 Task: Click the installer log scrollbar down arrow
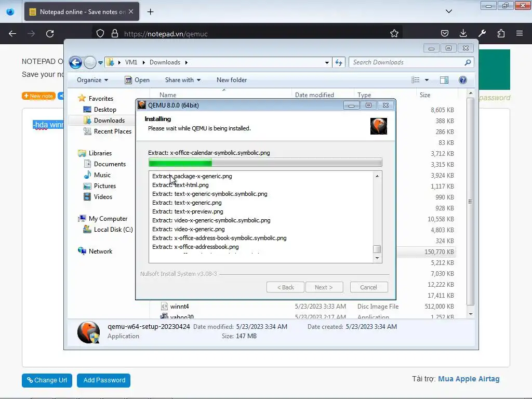tap(377, 258)
